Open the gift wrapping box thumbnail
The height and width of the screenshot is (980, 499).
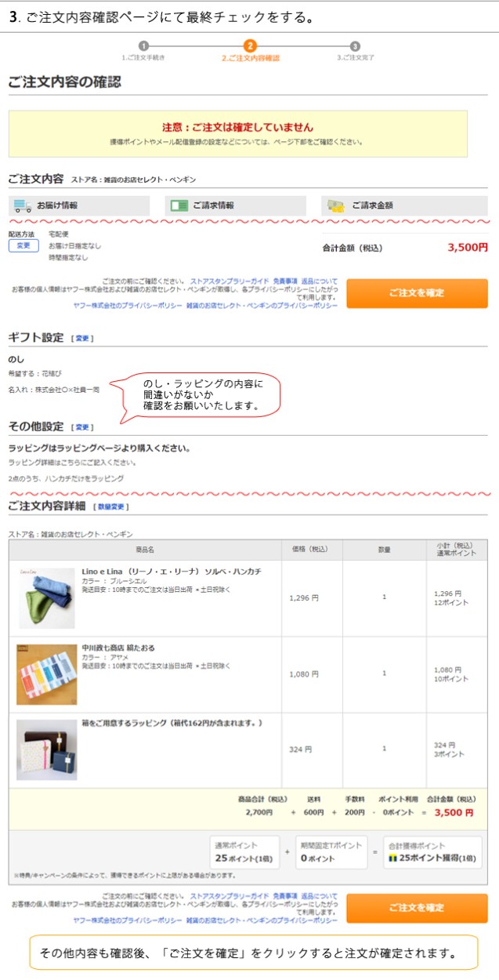click(47, 750)
